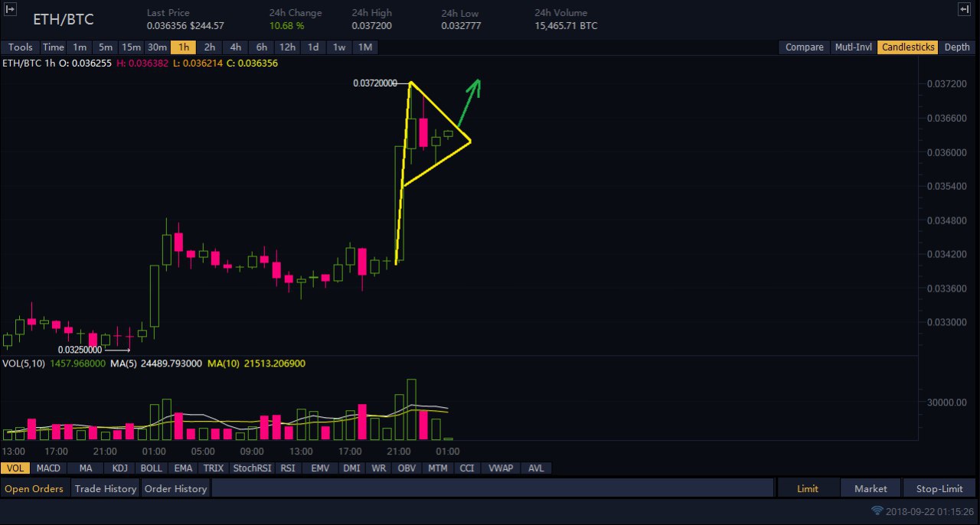980x525 pixels.
Task: Click the 24h Change value 10.68 %
Action: [x=287, y=26]
